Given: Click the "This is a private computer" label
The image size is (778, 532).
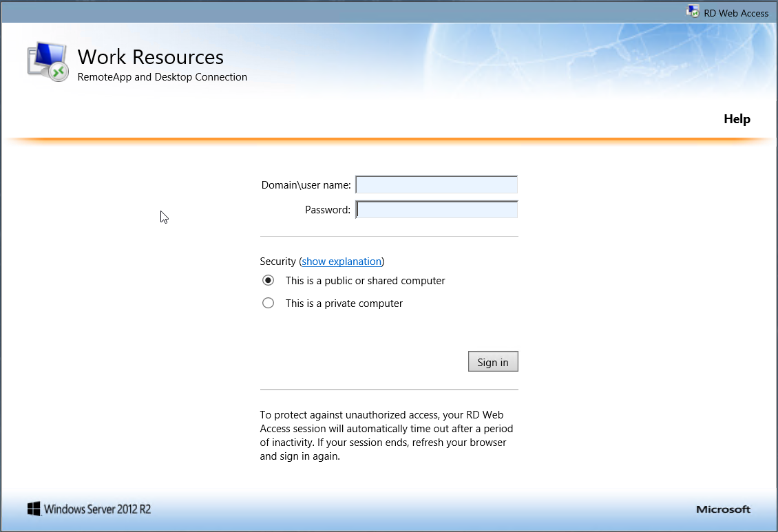Looking at the screenshot, I should pyautogui.click(x=344, y=304).
